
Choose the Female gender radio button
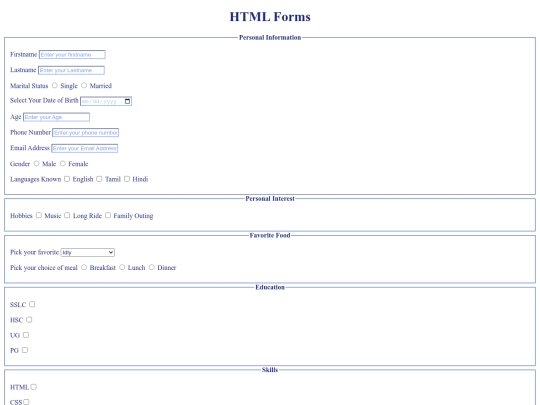click(63, 163)
